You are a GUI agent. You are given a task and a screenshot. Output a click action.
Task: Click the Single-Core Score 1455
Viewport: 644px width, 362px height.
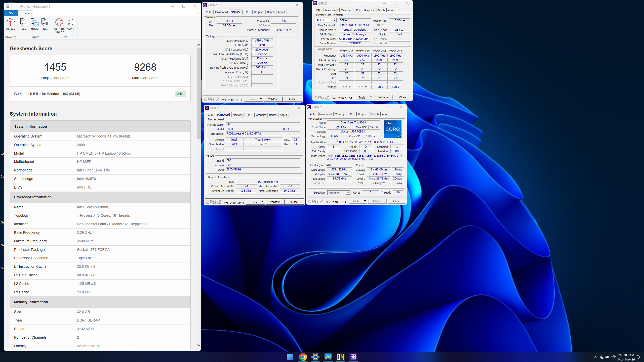pos(55,67)
